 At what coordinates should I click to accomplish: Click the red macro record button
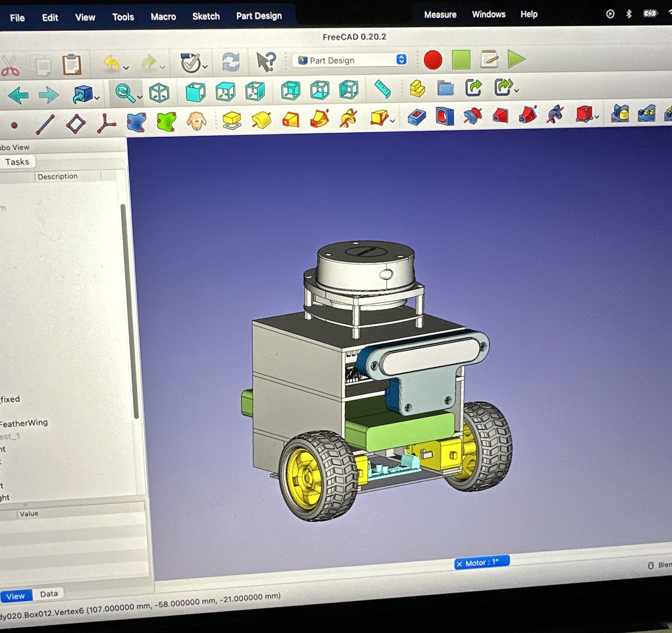tap(433, 60)
